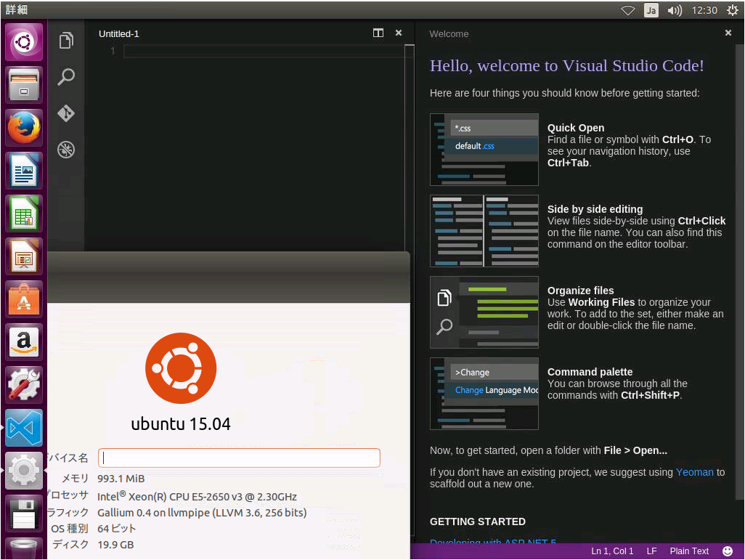
Task: Select the Welcome tab
Action: 449,33
